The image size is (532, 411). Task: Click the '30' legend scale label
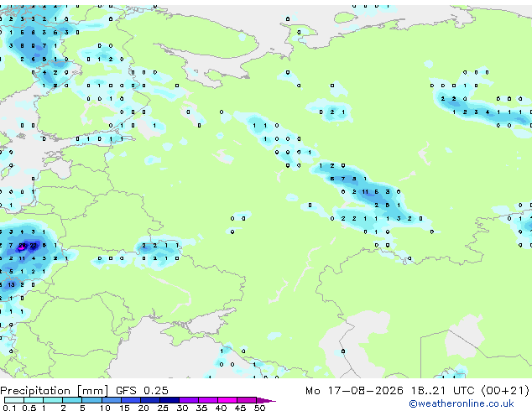tap(182, 408)
